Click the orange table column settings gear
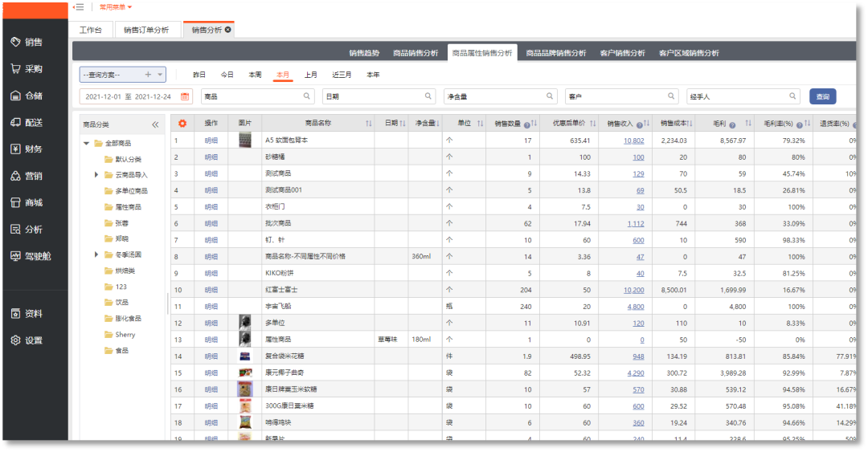Viewport: 868px width, 452px height. [182, 124]
